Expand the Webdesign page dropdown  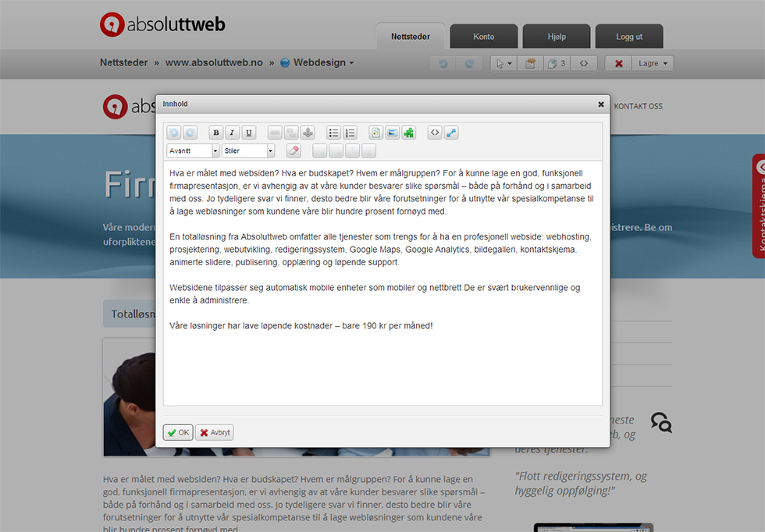317,62
